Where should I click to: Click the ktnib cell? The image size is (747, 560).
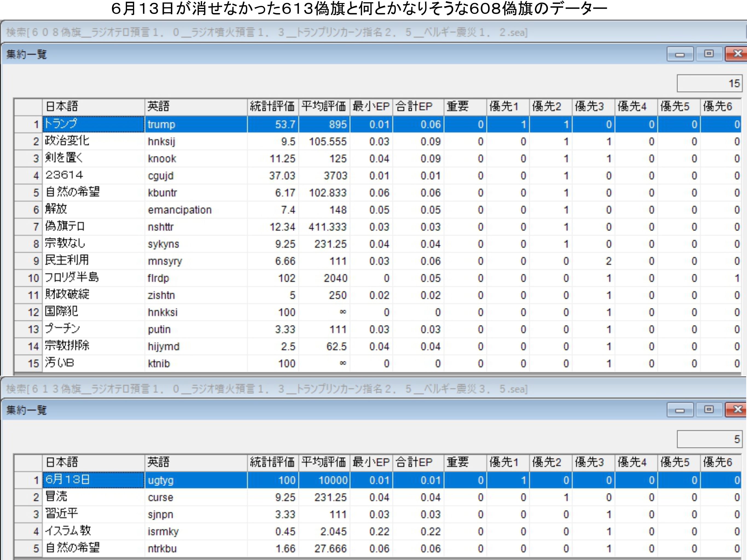196,363
